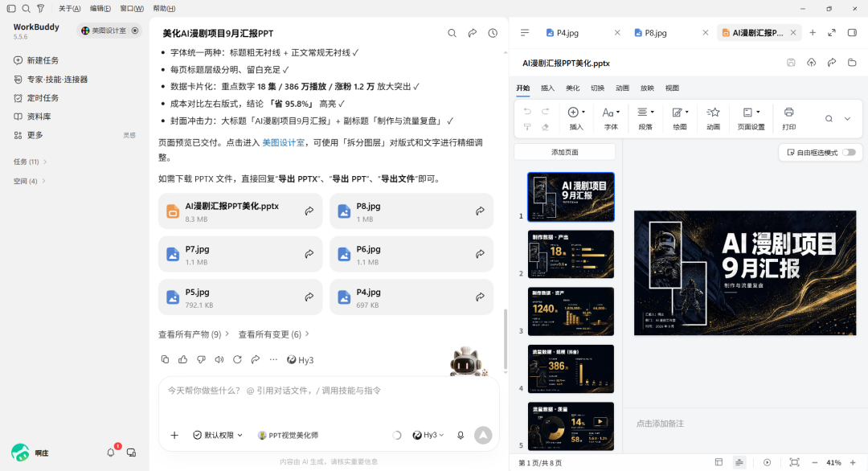Select slide 3 thumbnail 制作数据·资产

[571, 311]
